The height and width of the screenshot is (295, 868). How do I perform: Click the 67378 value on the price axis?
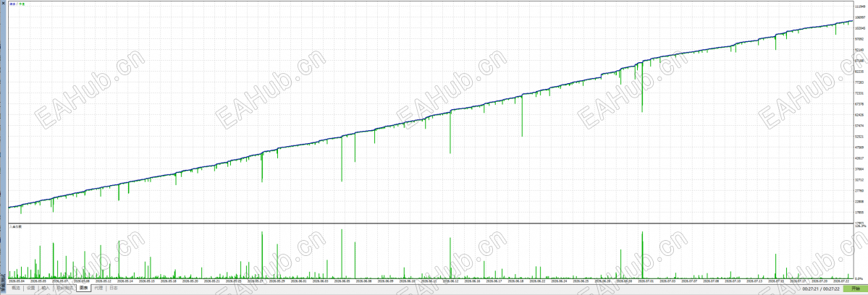(859, 104)
